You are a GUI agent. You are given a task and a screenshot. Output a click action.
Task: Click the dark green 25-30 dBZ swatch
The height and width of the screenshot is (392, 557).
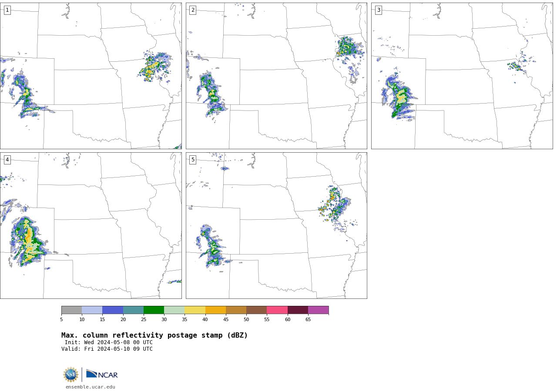pyautogui.click(x=154, y=310)
